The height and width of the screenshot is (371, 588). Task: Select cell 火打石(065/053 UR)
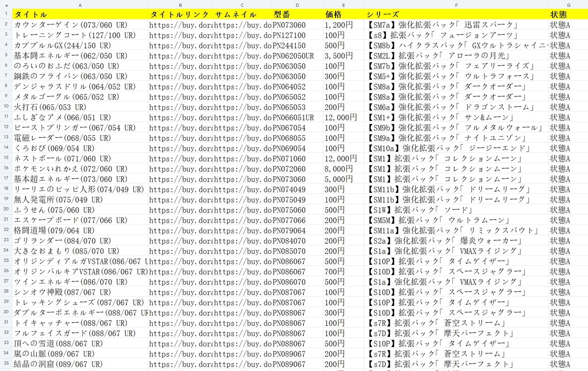pos(80,107)
